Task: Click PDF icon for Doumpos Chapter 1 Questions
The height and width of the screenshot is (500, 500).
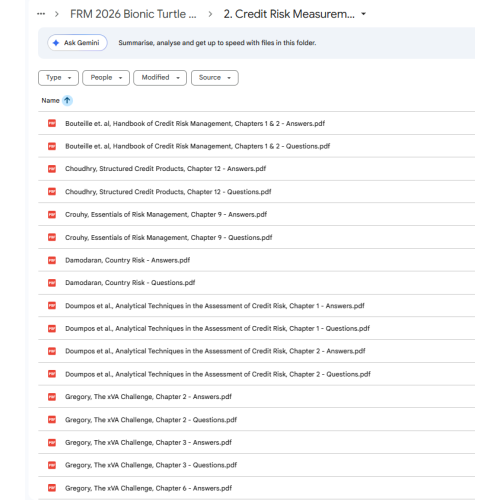Action: tap(52, 329)
